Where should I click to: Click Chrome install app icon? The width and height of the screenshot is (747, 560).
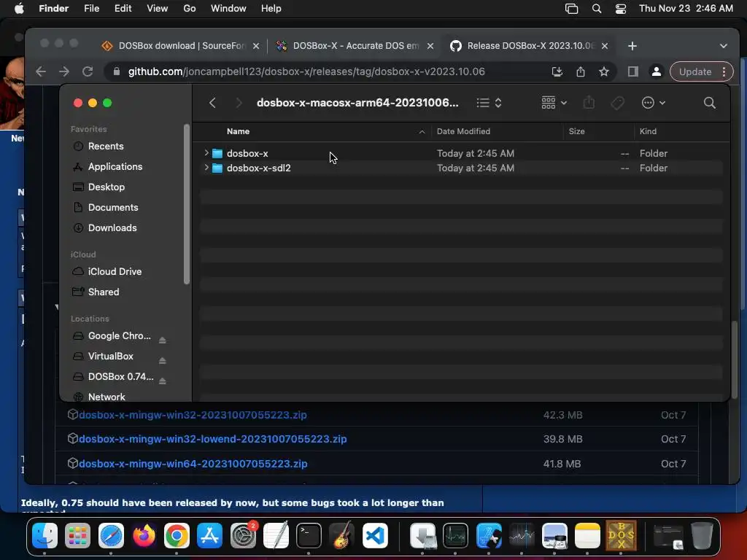pyautogui.click(x=557, y=71)
